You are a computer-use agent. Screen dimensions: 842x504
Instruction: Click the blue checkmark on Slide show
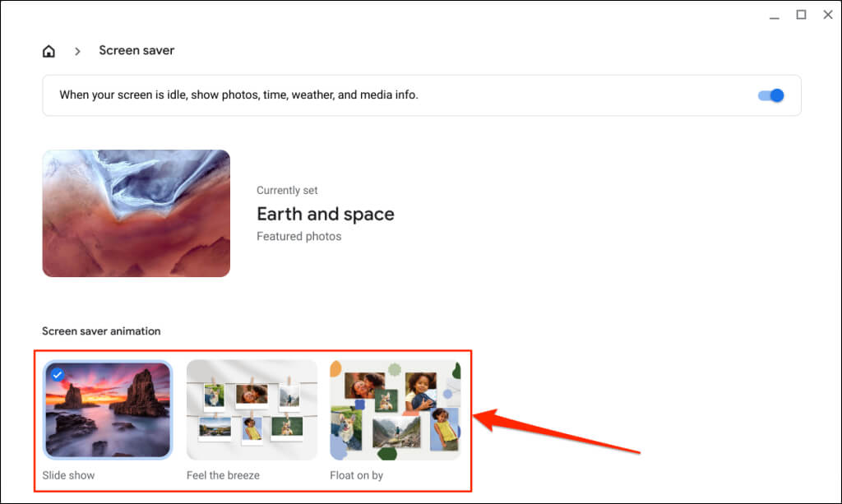point(57,374)
